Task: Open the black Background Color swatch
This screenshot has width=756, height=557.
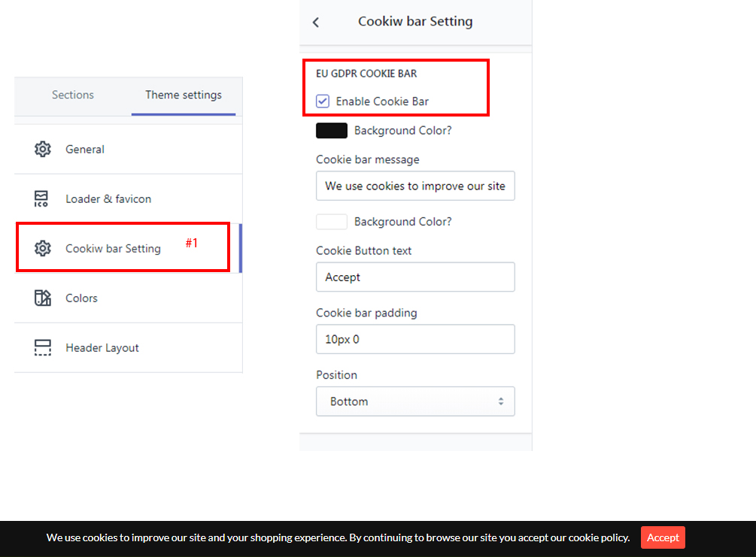Action: 332,131
